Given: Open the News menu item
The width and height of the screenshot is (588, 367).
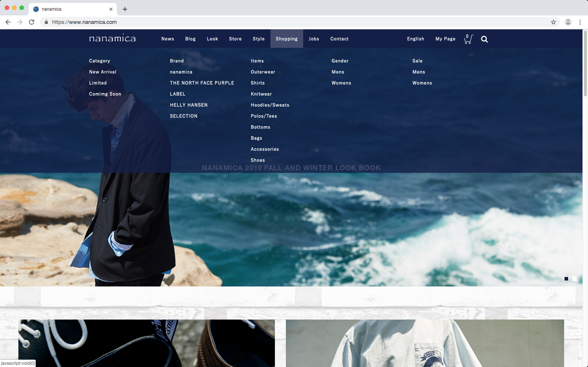Looking at the screenshot, I should click(x=168, y=39).
